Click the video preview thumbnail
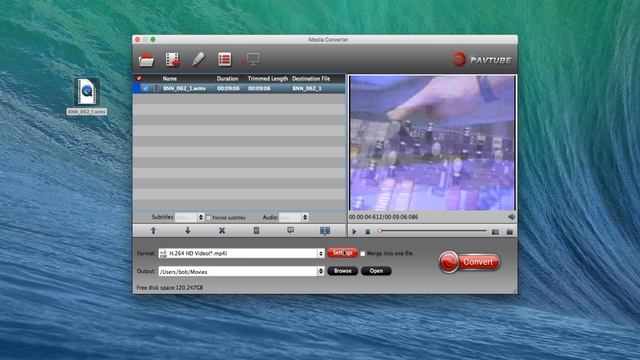 433,143
